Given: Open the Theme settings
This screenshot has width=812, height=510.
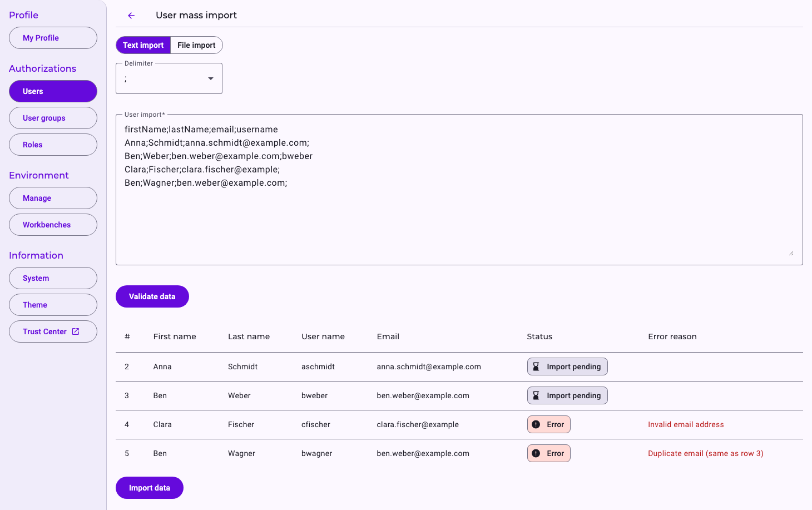Looking at the screenshot, I should pyautogui.click(x=53, y=305).
